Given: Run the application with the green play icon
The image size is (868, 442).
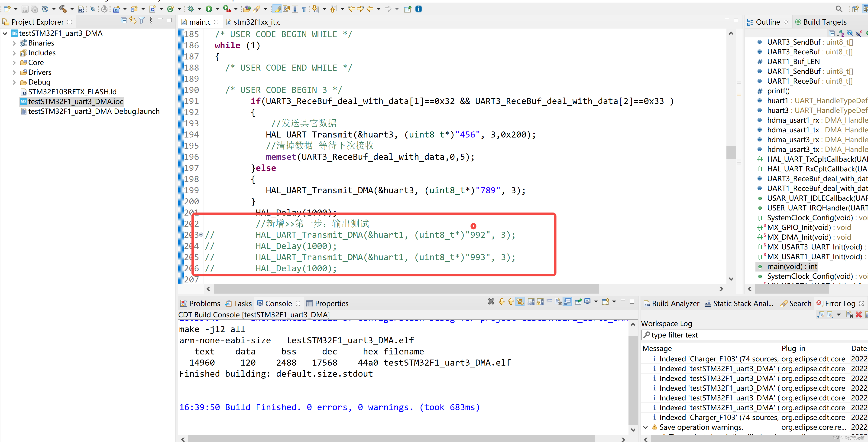Looking at the screenshot, I should coord(209,9).
